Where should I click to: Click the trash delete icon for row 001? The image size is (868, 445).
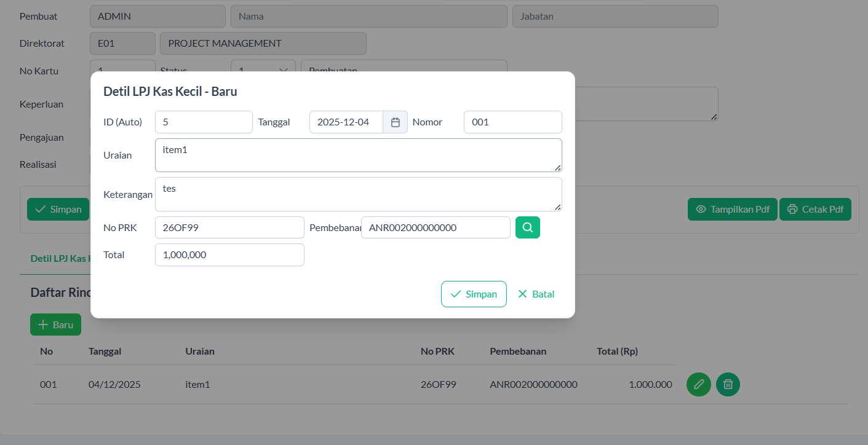[x=728, y=385]
